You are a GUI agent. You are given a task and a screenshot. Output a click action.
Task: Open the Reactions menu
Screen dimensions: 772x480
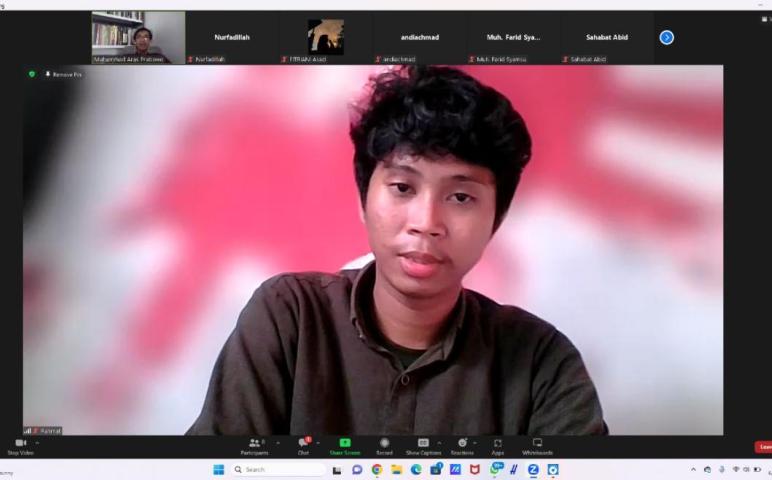pyautogui.click(x=462, y=444)
